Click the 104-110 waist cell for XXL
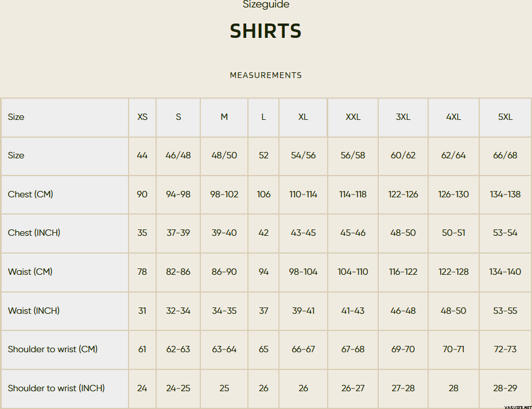The width and height of the screenshot is (532, 409). pyautogui.click(x=353, y=272)
